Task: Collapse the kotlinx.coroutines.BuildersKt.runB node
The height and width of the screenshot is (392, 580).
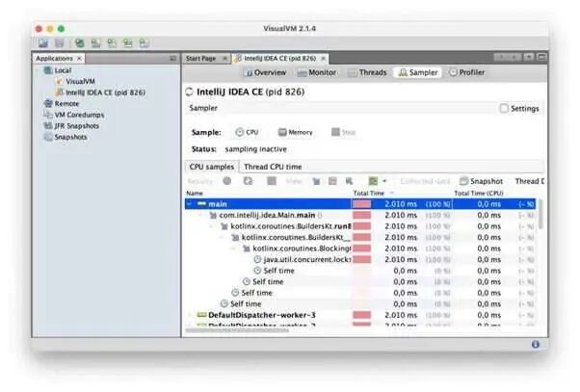Action: 212,226
